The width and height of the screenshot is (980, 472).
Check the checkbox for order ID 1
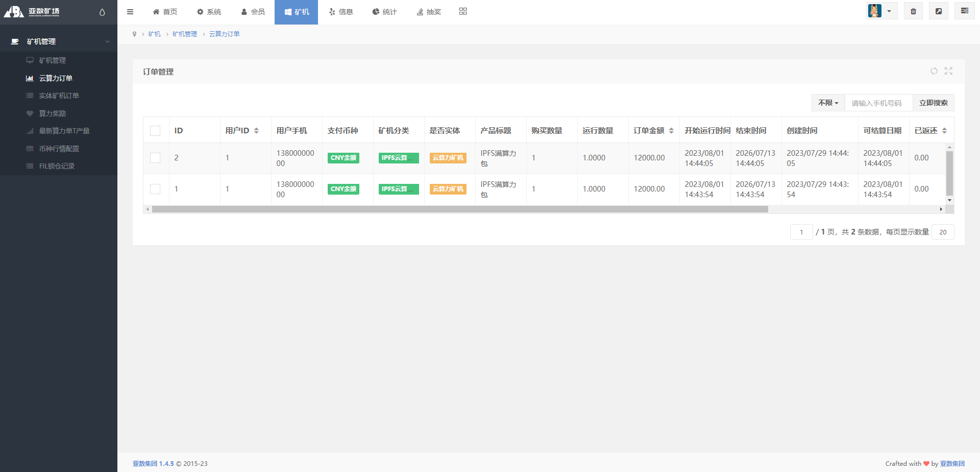click(155, 189)
